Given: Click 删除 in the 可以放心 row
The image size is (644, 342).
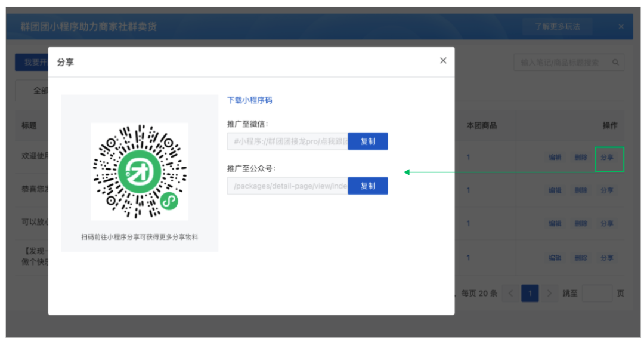Looking at the screenshot, I should pyautogui.click(x=581, y=224).
